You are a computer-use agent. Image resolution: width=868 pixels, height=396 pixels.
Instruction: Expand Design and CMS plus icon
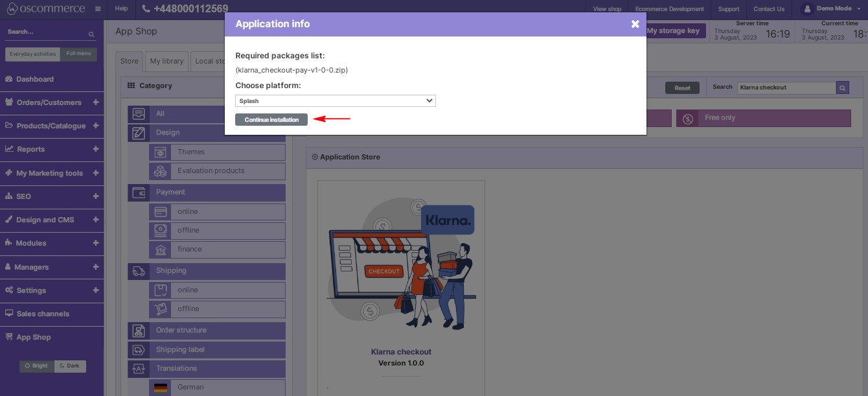[96, 220]
